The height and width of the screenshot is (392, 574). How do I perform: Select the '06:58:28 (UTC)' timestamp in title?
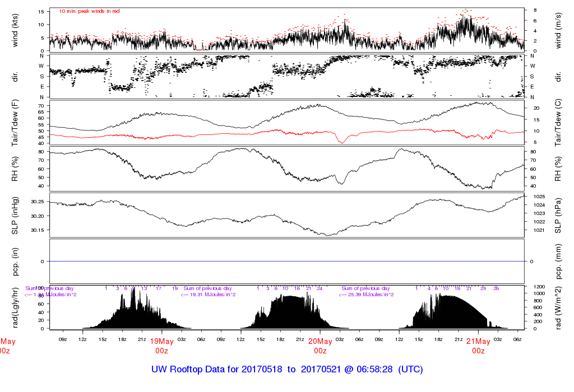click(x=390, y=370)
